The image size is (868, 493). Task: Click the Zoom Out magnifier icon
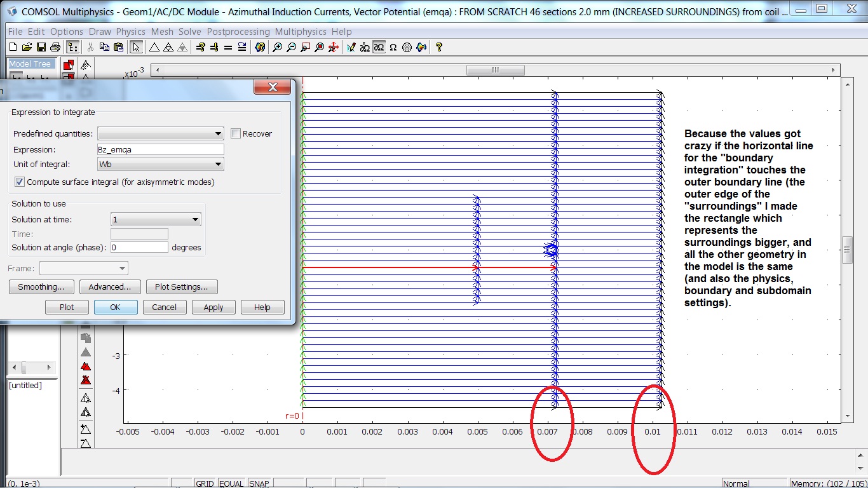pos(291,47)
